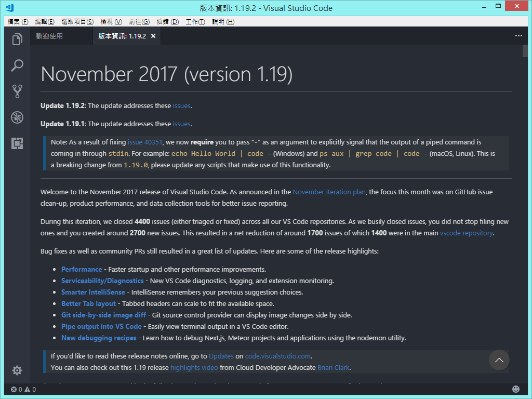532x399 pixels.
Task: Open the 說明 (H) menu
Action: pos(223,22)
